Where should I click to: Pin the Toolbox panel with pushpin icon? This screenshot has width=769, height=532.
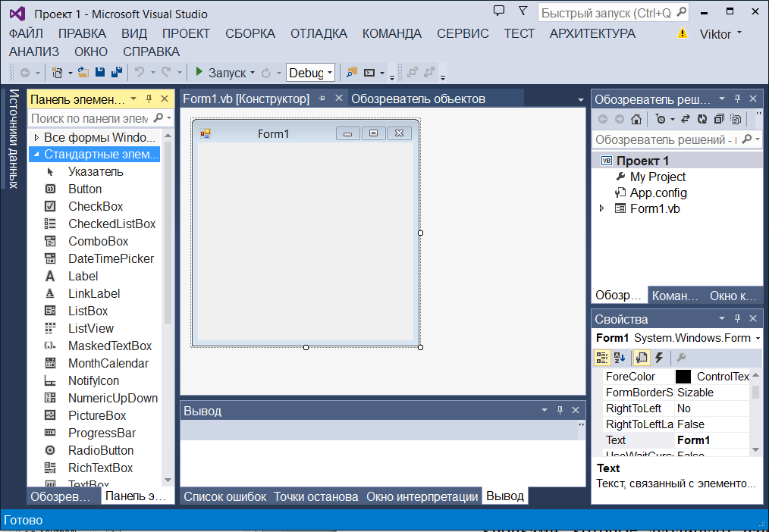coord(149,99)
